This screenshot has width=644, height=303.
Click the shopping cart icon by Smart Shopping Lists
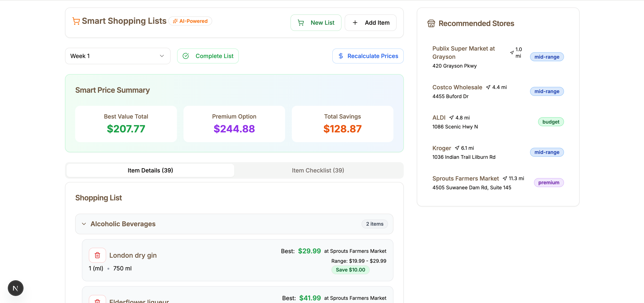pos(76,21)
